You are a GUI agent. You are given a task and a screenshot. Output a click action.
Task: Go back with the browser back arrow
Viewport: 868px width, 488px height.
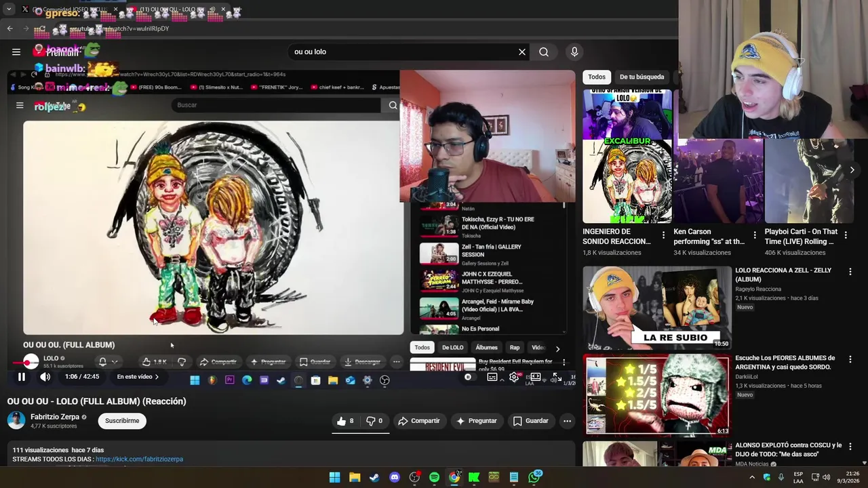coord(9,28)
